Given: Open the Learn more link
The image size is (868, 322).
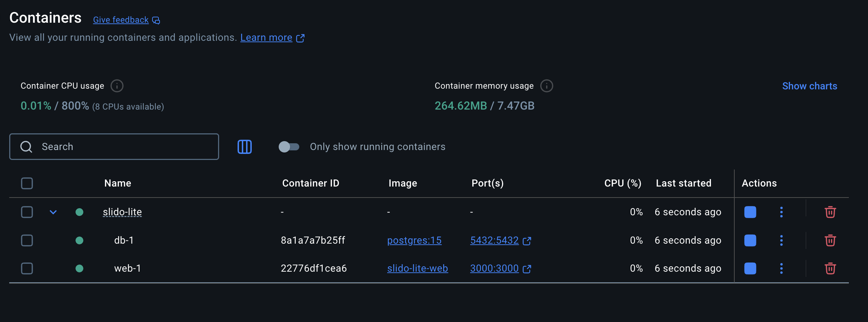Looking at the screenshot, I should tap(266, 37).
